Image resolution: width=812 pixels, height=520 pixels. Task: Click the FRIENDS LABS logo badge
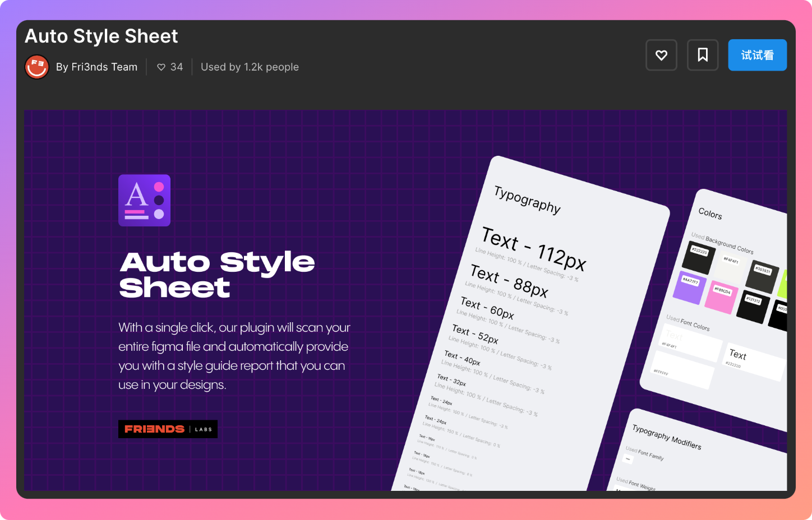(x=168, y=429)
